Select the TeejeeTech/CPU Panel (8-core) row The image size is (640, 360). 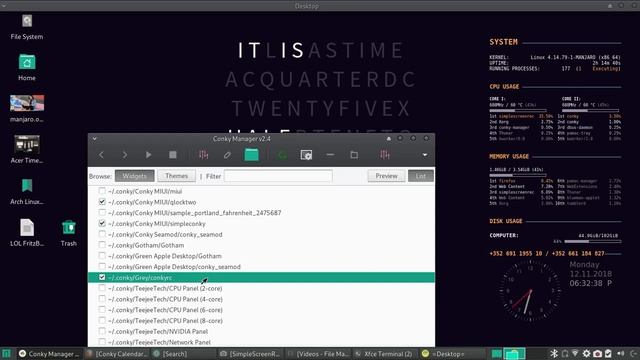pos(261,320)
